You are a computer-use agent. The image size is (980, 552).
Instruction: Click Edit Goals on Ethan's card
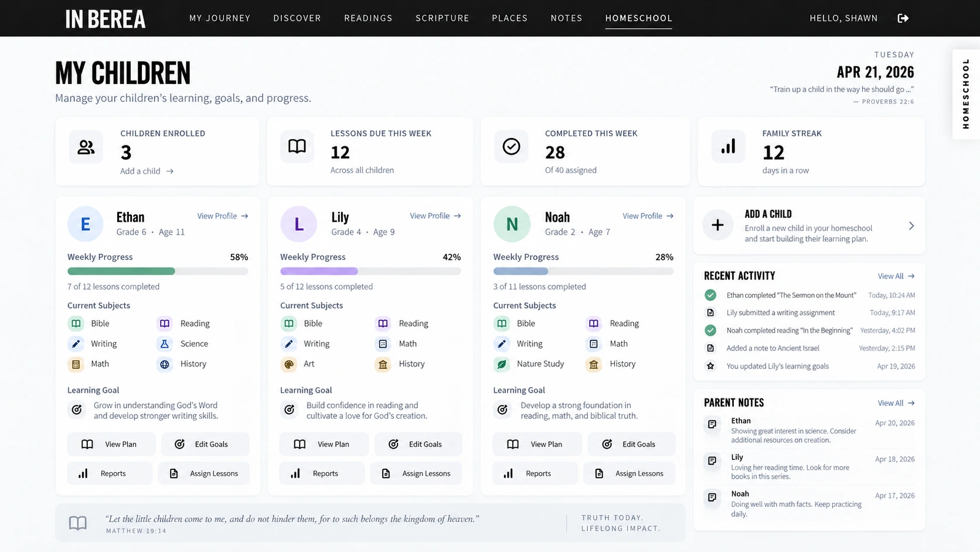pyautogui.click(x=205, y=444)
